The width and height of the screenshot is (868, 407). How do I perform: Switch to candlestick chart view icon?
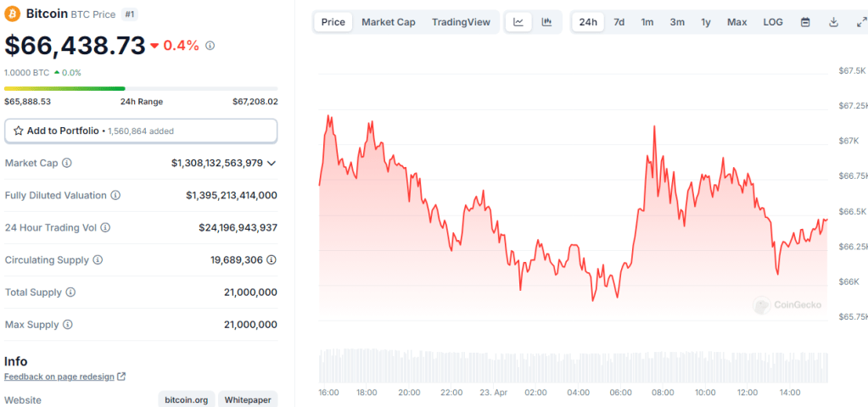pyautogui.click(x=546, y=22)
